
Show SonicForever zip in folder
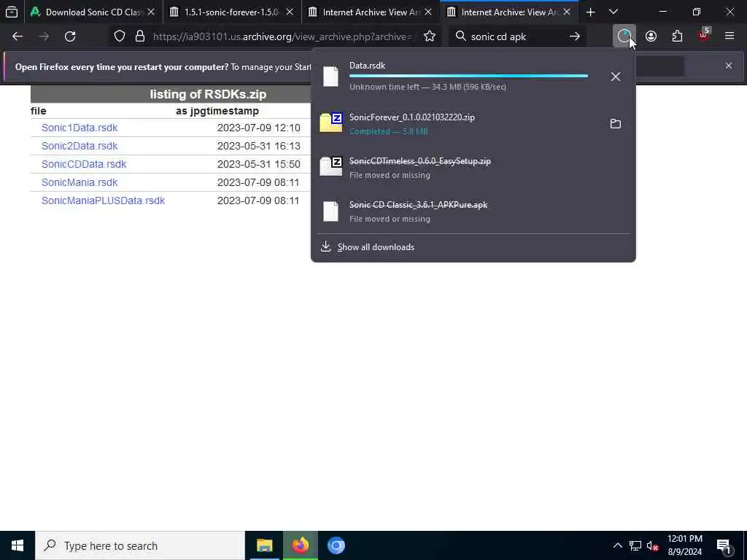coord(616,124)
